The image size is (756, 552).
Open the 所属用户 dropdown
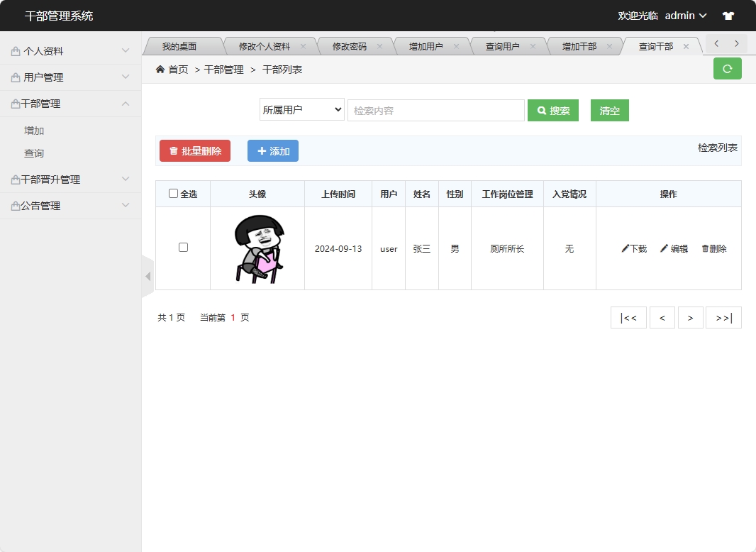[x=301, y=110]
